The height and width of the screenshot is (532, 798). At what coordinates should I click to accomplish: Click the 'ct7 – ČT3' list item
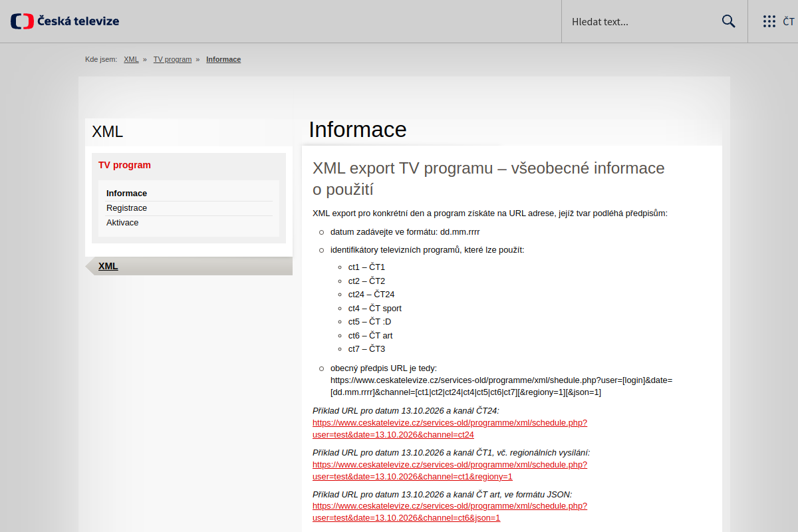pyautogui.click(x=366, y=349)
